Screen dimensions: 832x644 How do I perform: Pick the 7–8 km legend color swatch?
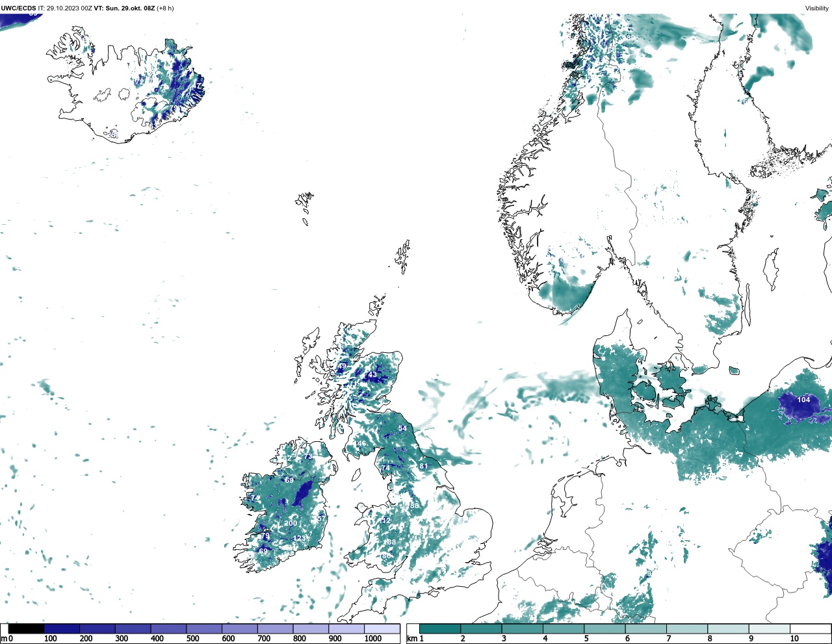[687, 629]
